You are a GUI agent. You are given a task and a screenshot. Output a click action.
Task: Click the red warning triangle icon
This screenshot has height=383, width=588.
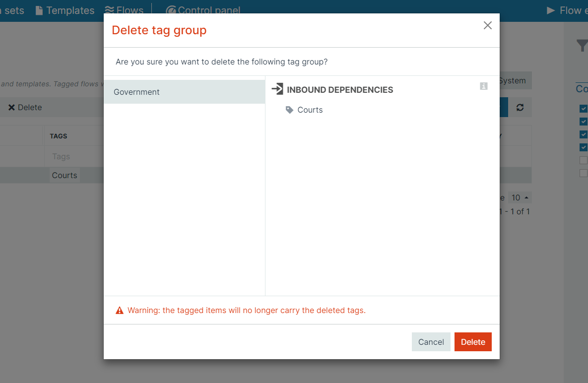point(120,310)
